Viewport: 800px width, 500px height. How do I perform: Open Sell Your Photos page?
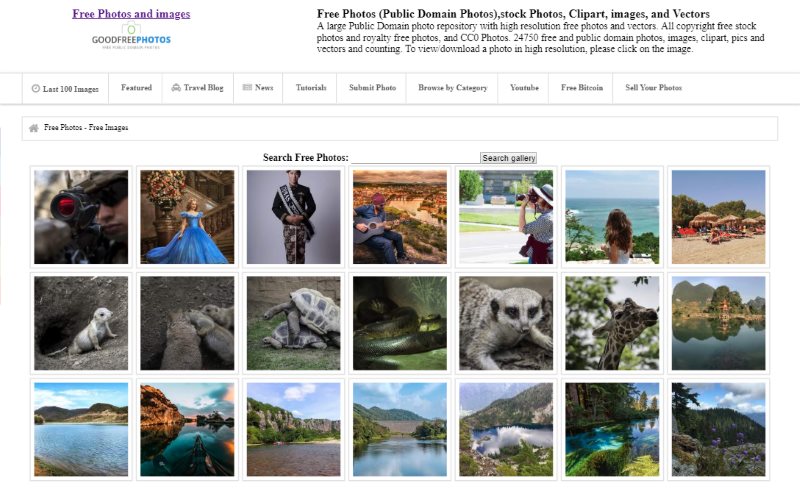tap(654, 88)
